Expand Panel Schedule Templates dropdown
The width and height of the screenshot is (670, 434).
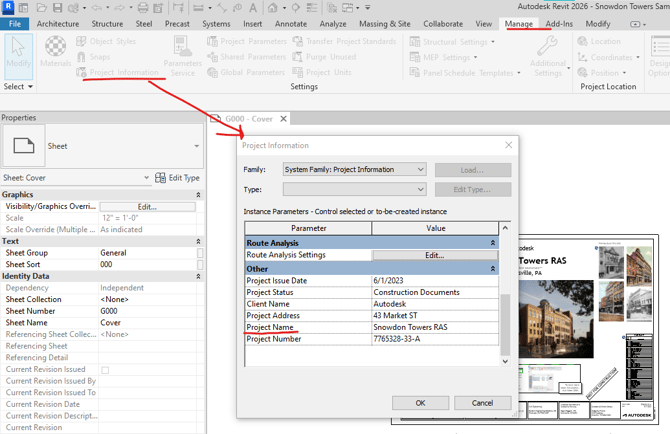tap(519, 73)
